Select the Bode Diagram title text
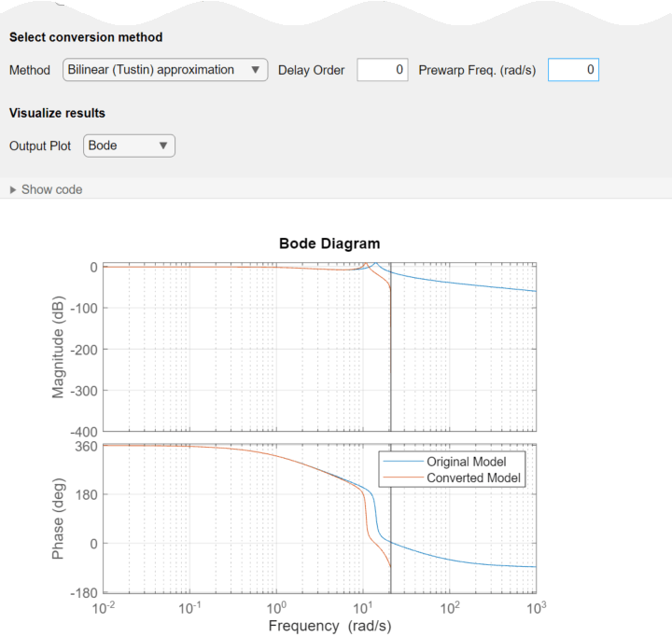Viewport: 672px width, 637px height. (x=329, y=243)
